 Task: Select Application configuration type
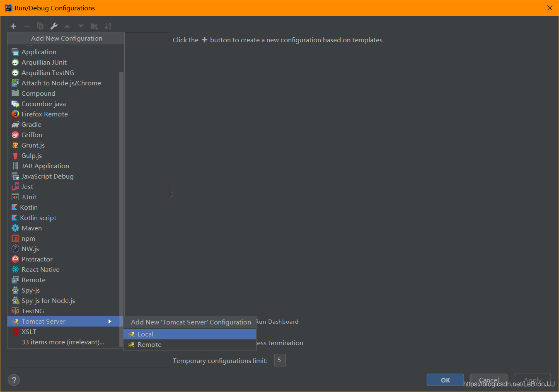click(65, 52)
